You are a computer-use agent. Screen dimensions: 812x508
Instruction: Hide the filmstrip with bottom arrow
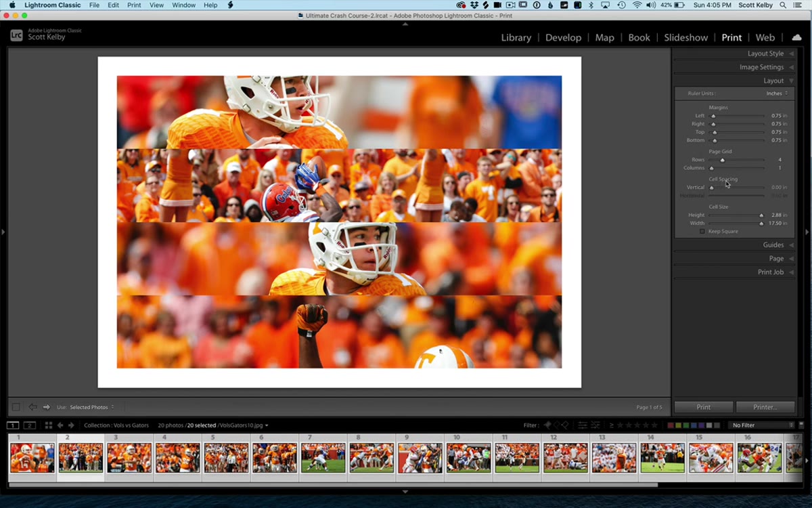(405, 492)
